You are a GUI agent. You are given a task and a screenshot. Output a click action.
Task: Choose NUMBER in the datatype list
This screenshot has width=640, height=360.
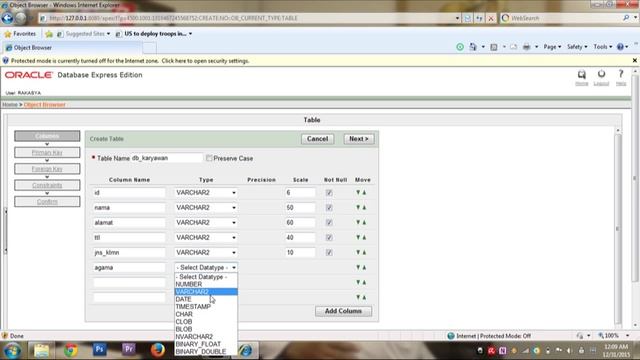206,284
